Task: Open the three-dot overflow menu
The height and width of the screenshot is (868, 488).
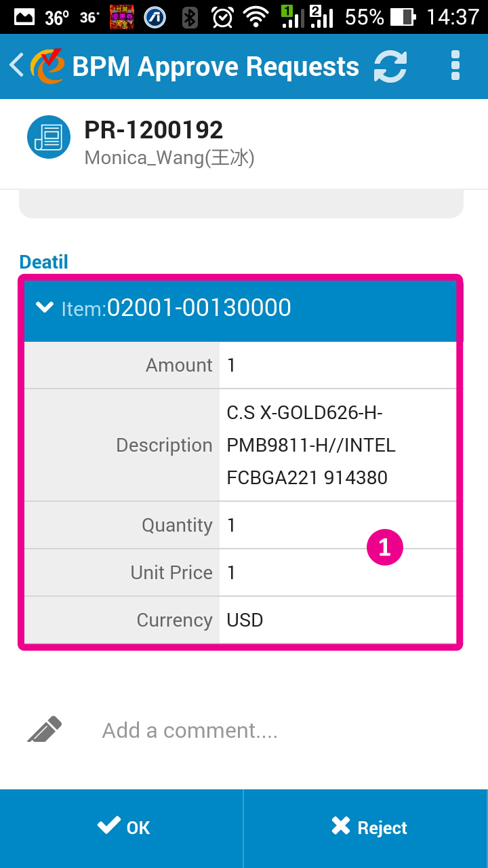Action: coord(455,66)
